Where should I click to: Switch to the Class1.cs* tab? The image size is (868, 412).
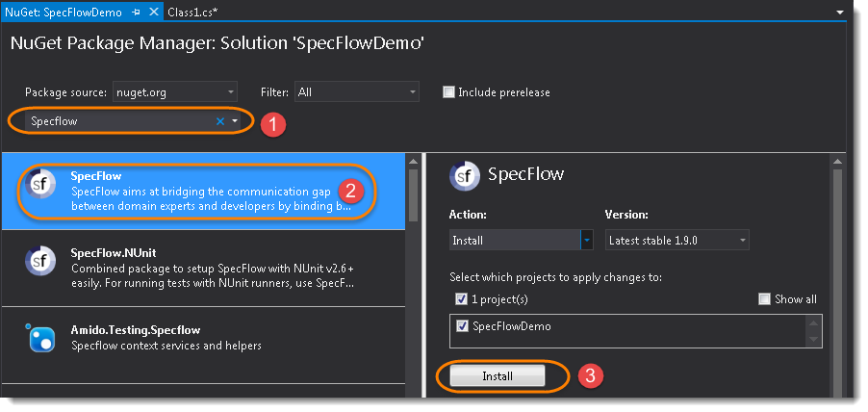(x=192, y=12)
